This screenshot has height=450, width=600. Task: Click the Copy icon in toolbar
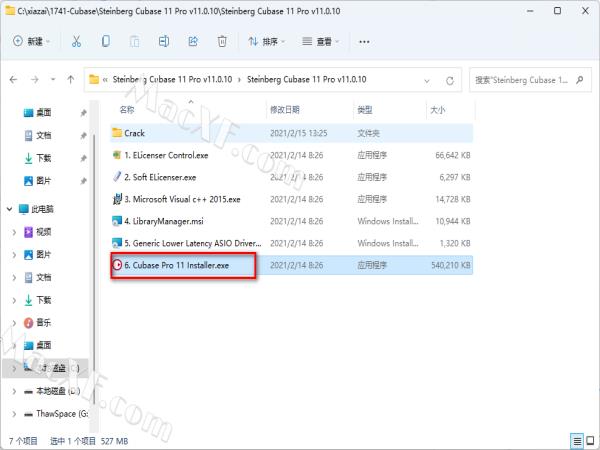click(x=106, y=41)
